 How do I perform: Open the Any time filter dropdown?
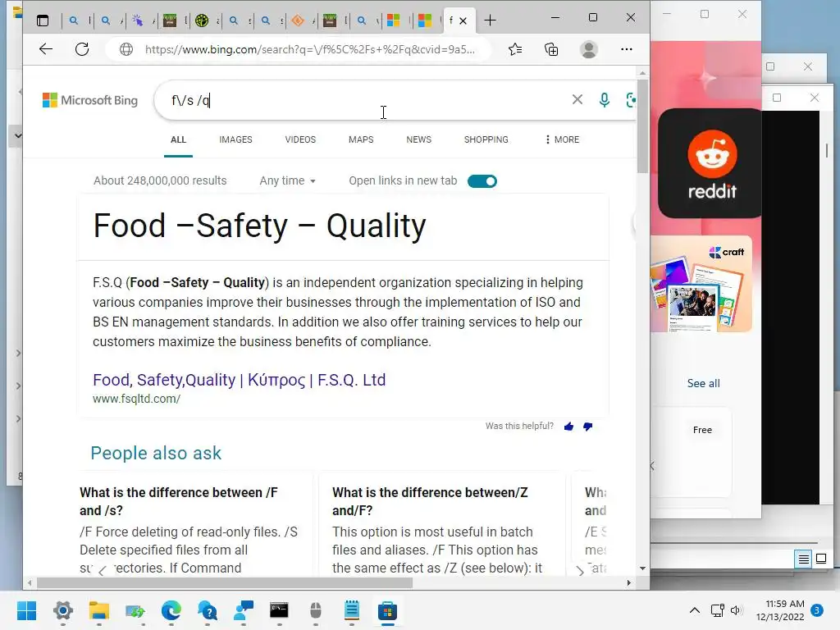(288, 180)
